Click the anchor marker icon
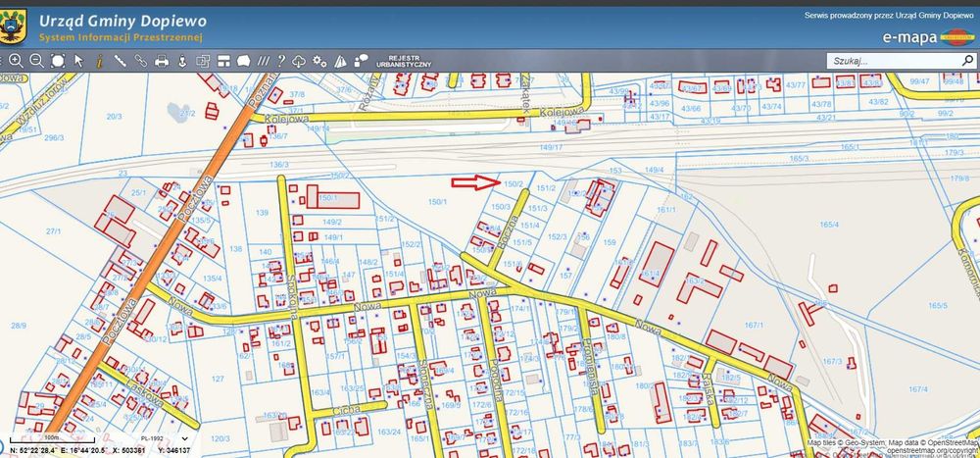Viewport: 980px width, 458px height. [x=182, y=61]
